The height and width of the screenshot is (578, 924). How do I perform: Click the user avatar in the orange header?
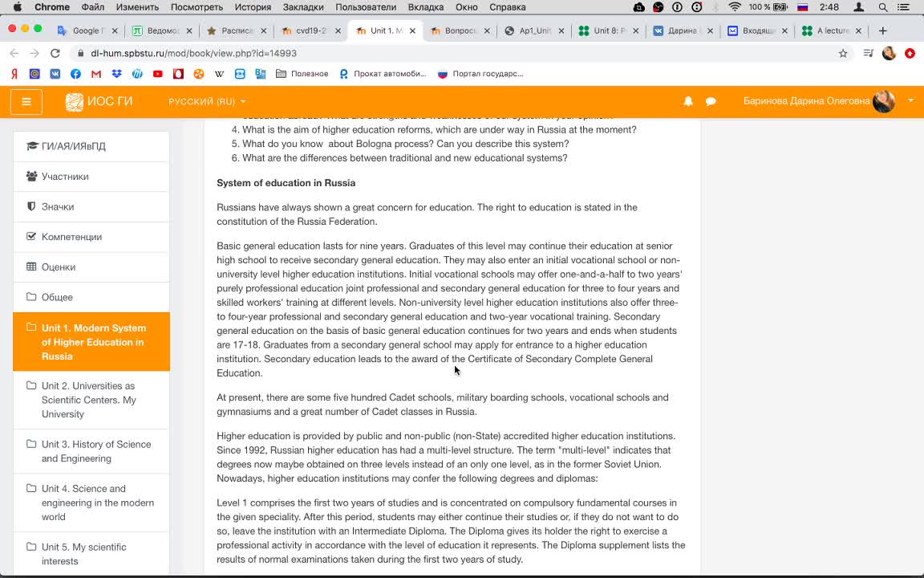pos(884,101)
